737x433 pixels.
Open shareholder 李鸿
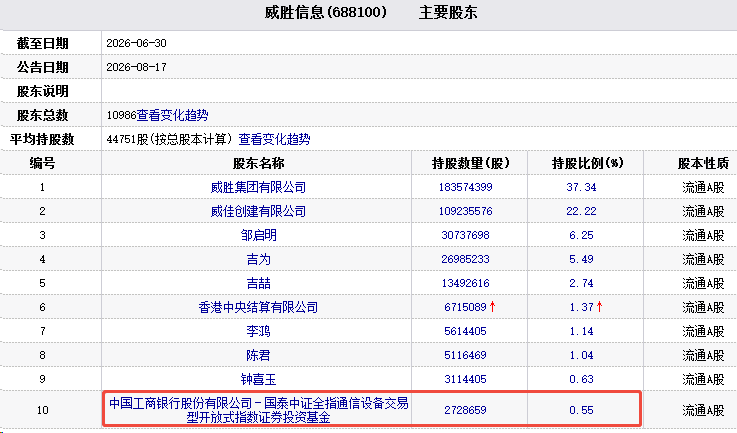tap(259, 331)
